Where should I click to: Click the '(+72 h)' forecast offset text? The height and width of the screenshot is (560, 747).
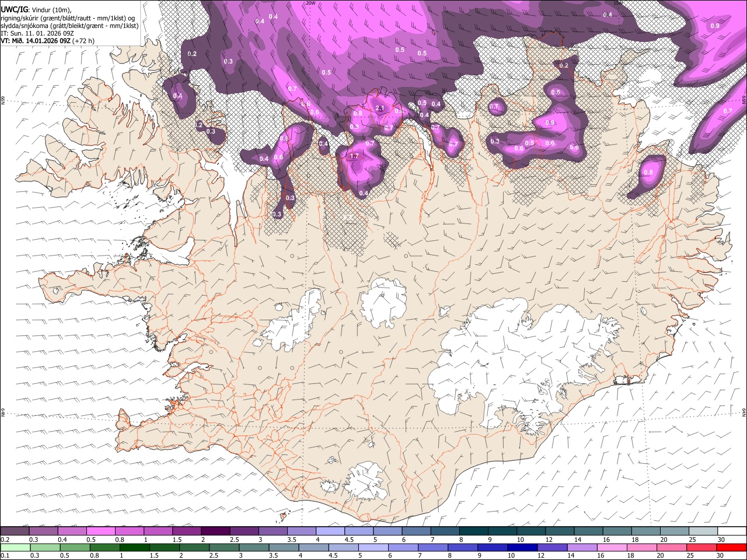point(84,41)
